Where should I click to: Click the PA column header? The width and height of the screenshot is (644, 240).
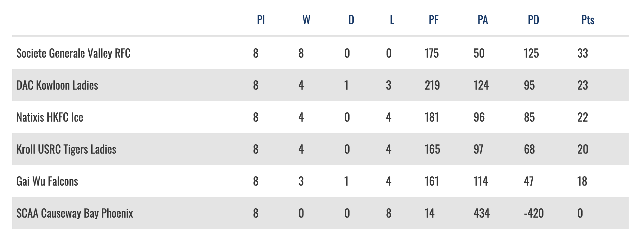[483, 20]
